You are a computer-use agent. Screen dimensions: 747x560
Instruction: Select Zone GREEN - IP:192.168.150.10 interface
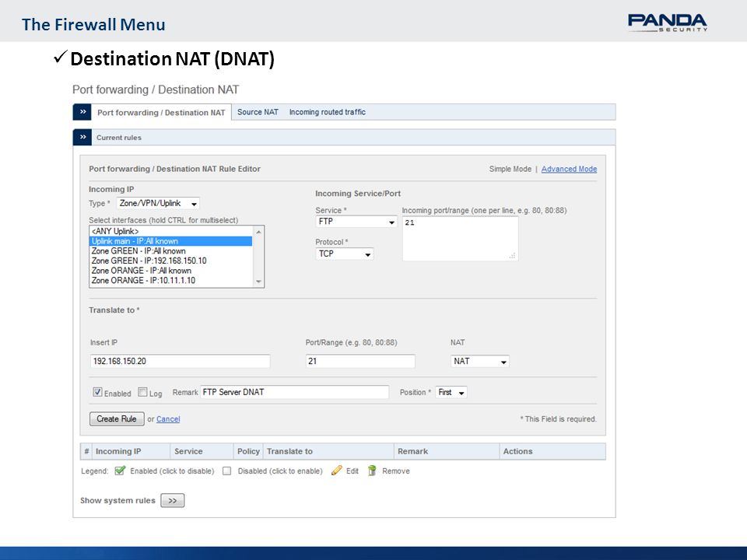(x=171, y=261)
